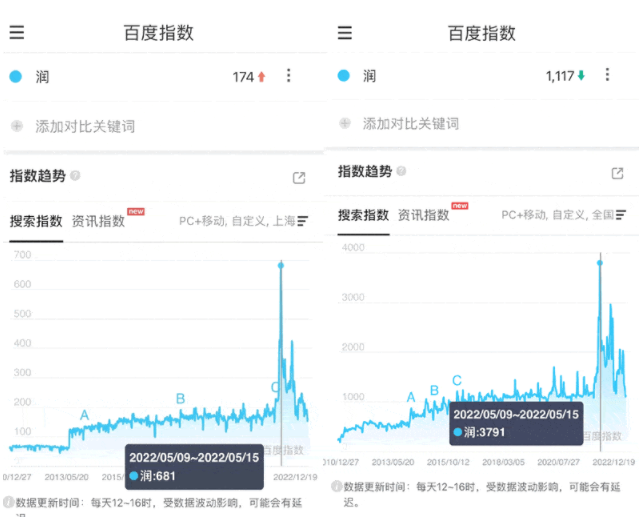Switch to 资讯指数 tab in left panel
Screen dimensions: 639x518
[x=98, y=221]
